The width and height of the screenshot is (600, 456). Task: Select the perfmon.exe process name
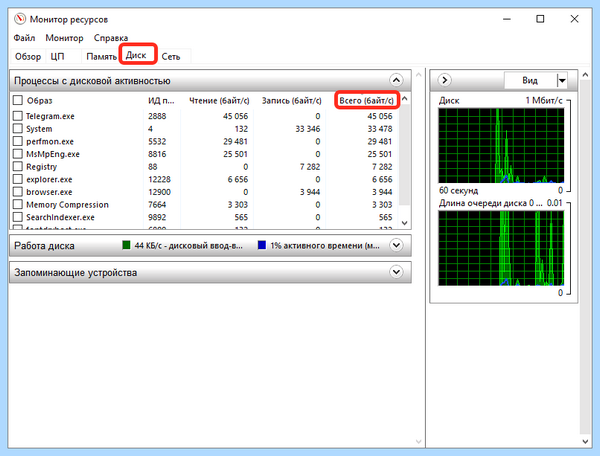point(50,142)
